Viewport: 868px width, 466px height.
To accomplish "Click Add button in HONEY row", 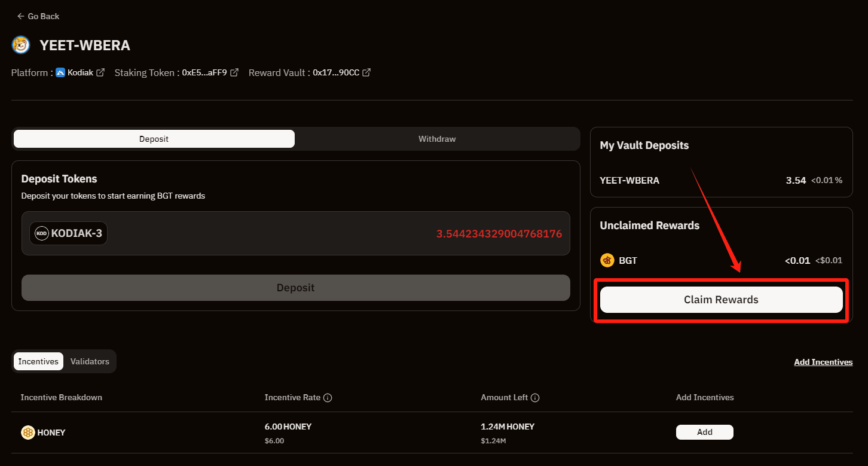I will [705, 432].
